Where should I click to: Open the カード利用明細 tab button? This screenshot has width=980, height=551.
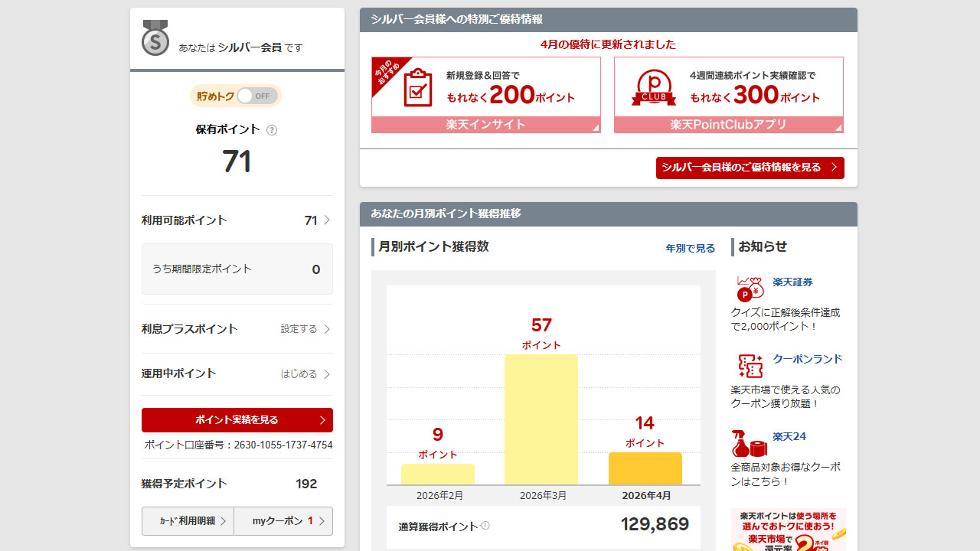(x=188, y=521)
